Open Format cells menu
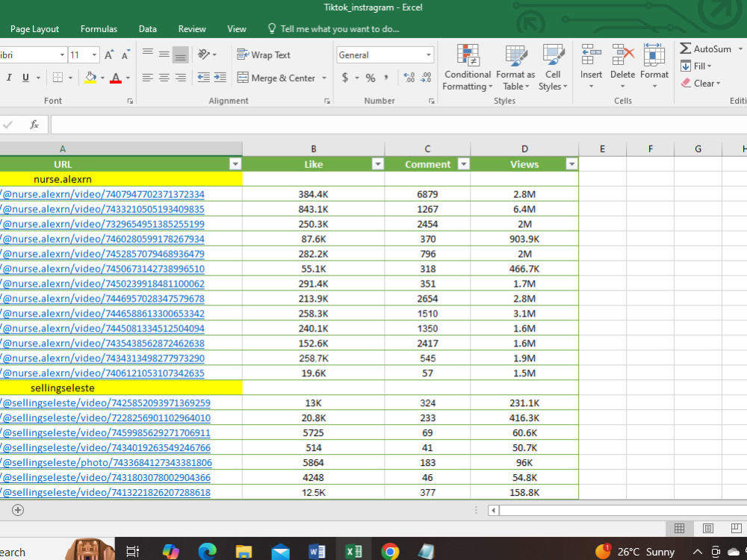 coord(654,67)
